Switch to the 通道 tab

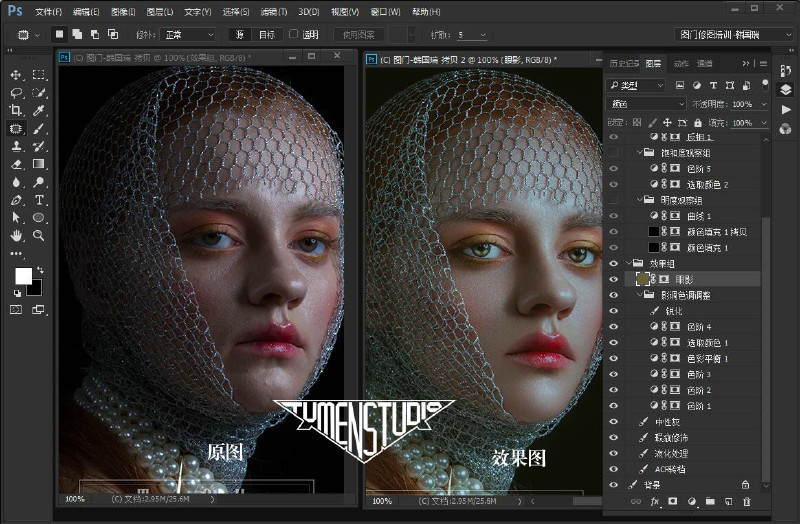[x=705, y=63]
